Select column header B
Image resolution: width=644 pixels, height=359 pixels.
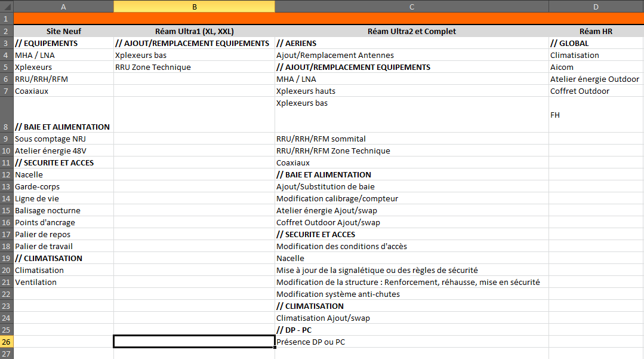coord(193,7)
